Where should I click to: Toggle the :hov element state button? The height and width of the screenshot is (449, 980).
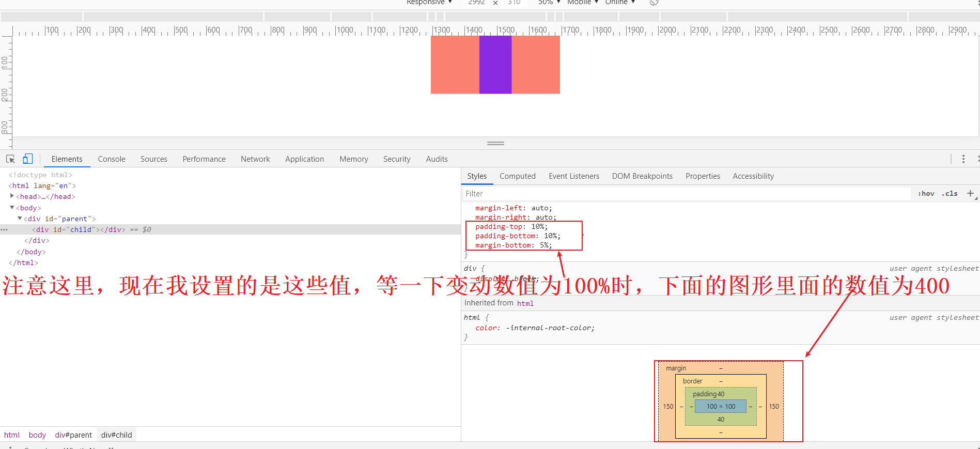pos(926,194)
